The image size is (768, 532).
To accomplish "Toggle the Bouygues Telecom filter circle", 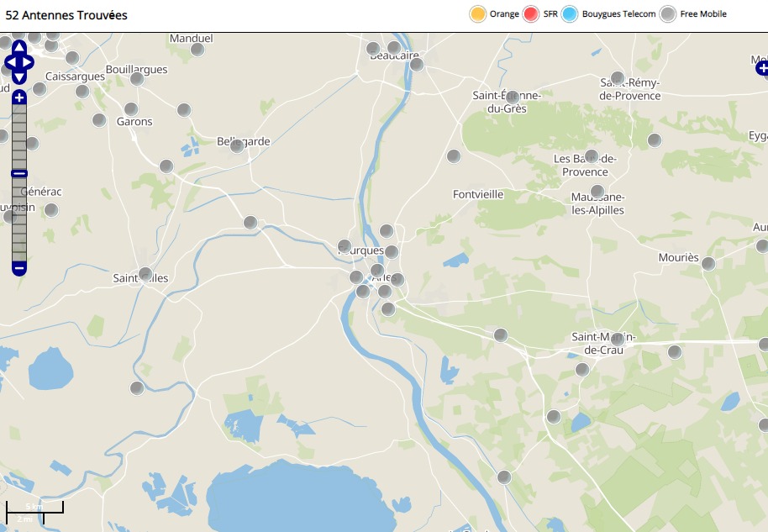I will click(570, 14).
